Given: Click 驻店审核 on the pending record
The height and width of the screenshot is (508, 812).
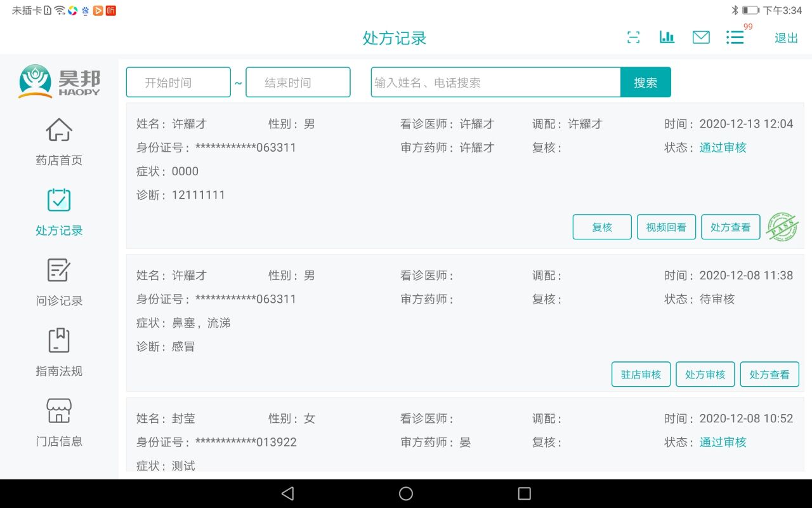Looking at the screenshot, I should (x=641, y=374).
